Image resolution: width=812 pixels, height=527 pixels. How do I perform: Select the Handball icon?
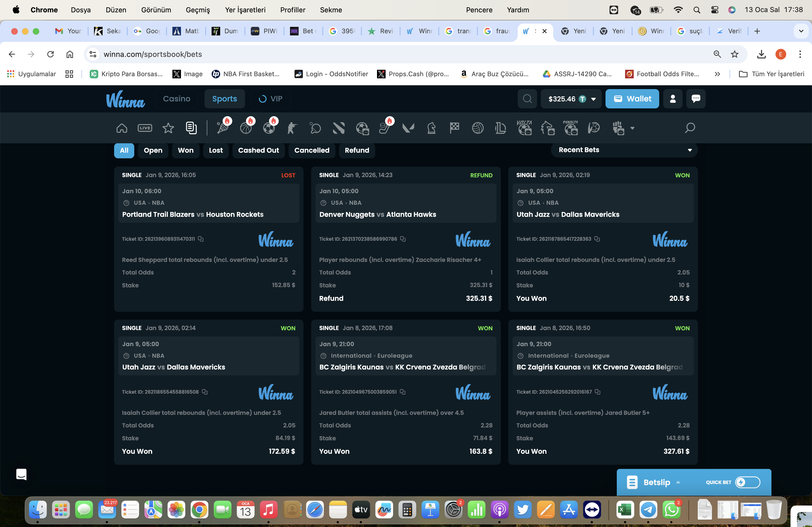coord(594,128)
